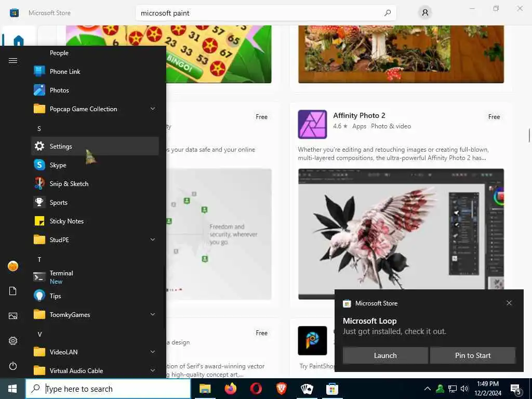Open the PaintShop Pro app icon
Image resolution: width=532 pixels, height=399 pixels.
click(312, 341)
